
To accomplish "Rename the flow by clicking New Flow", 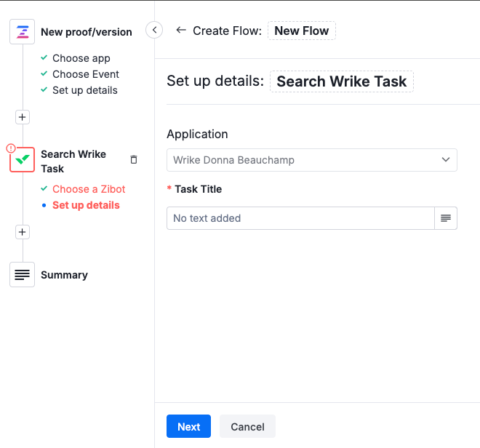I will pyautogui.click(x=302, y=31).
